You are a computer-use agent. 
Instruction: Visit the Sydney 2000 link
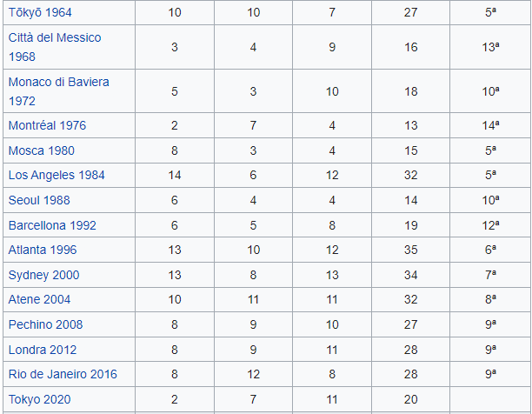point(43,275)
